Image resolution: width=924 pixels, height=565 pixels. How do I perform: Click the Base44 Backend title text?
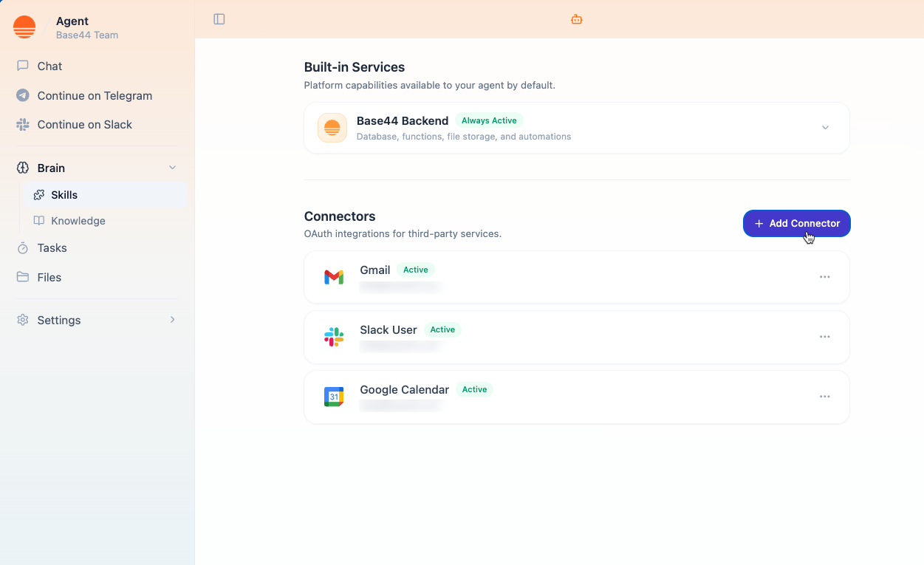[403, 120]
